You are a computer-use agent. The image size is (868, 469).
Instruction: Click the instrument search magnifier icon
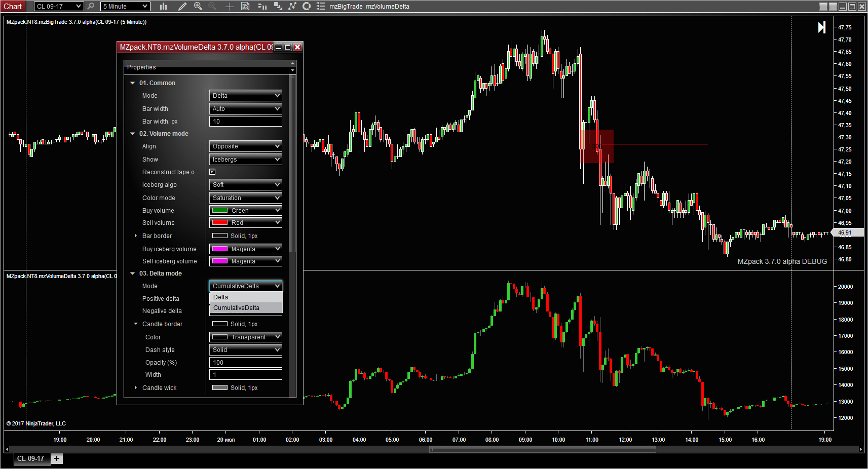91,6
